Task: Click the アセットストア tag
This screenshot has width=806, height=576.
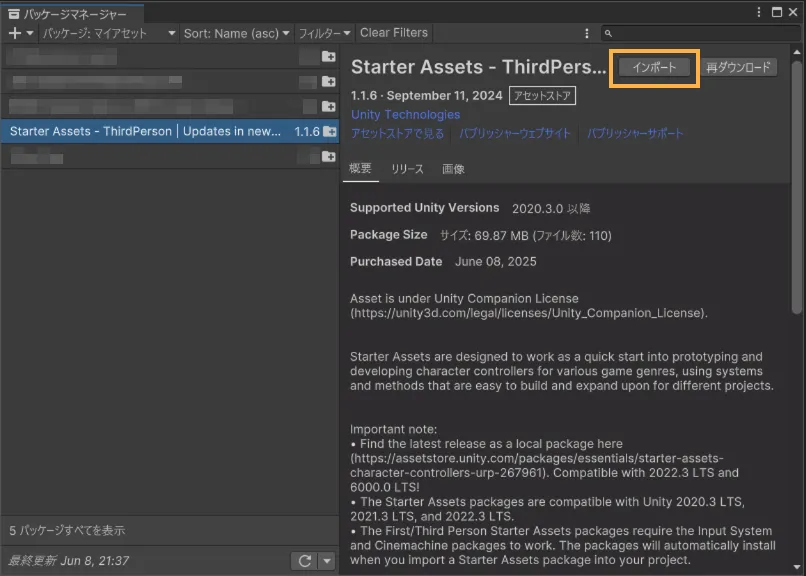Action: tap(542, 96)
